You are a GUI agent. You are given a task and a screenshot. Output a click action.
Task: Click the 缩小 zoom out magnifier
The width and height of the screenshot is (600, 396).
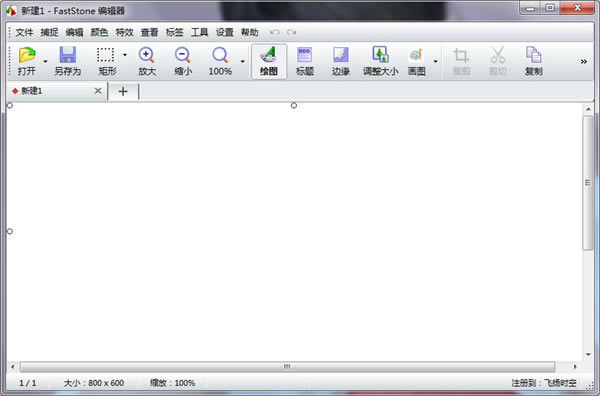coord(183,55)
